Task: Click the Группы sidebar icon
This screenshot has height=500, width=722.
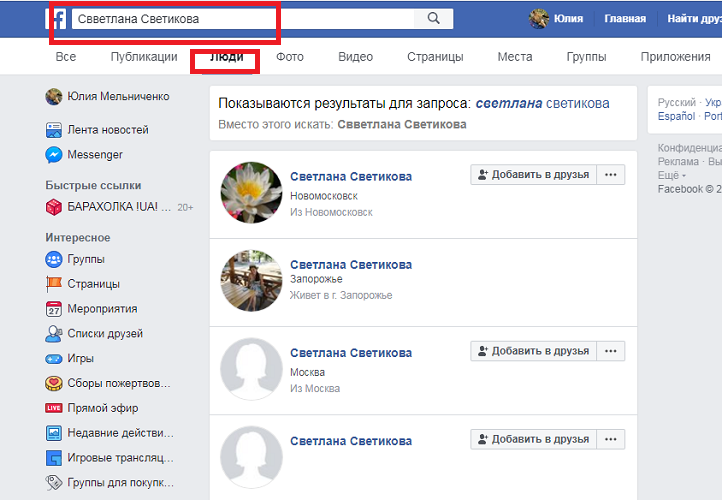Action: click(54, 259)
